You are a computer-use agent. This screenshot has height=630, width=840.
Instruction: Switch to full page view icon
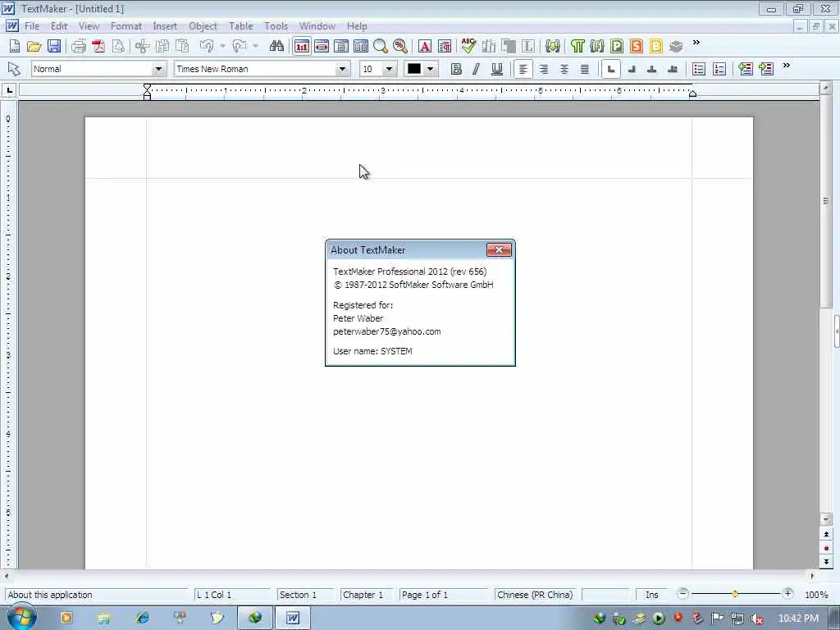pyautogui.click(x=341, y=47)
